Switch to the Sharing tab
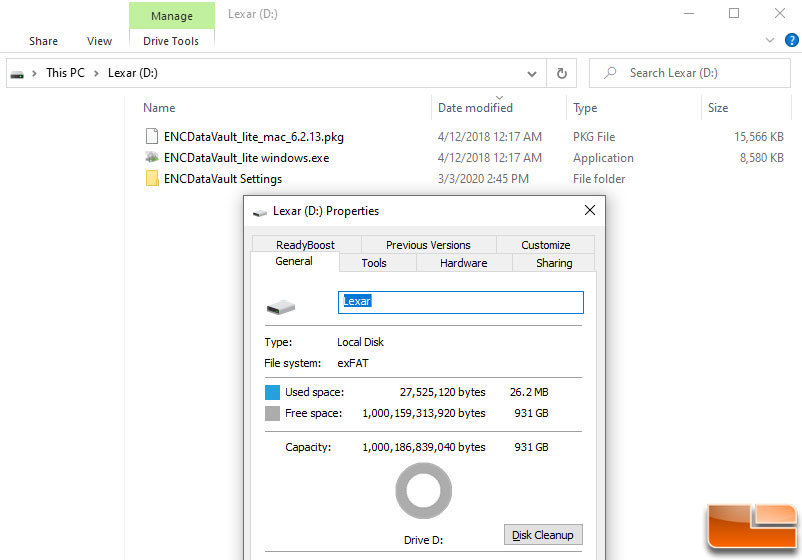The width and height of the screenshot is (802, 560). tap(554, 263)
